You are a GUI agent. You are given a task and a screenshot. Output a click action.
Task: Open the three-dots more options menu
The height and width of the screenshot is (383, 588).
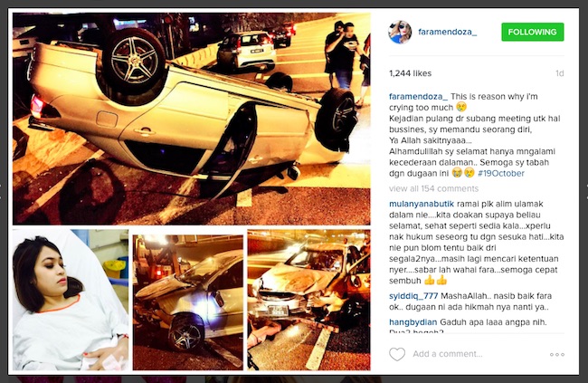pos(557,354)
